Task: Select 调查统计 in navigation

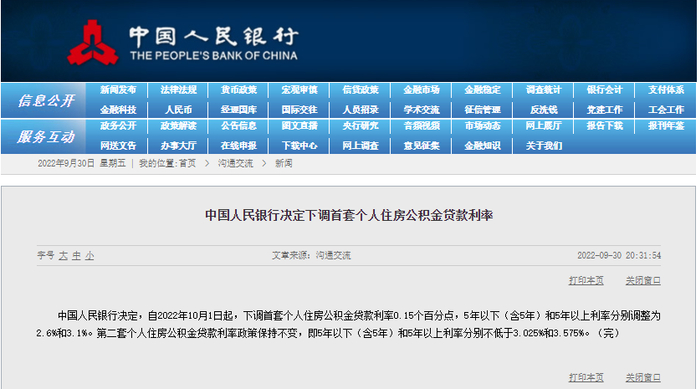Action: pos(544,90)
